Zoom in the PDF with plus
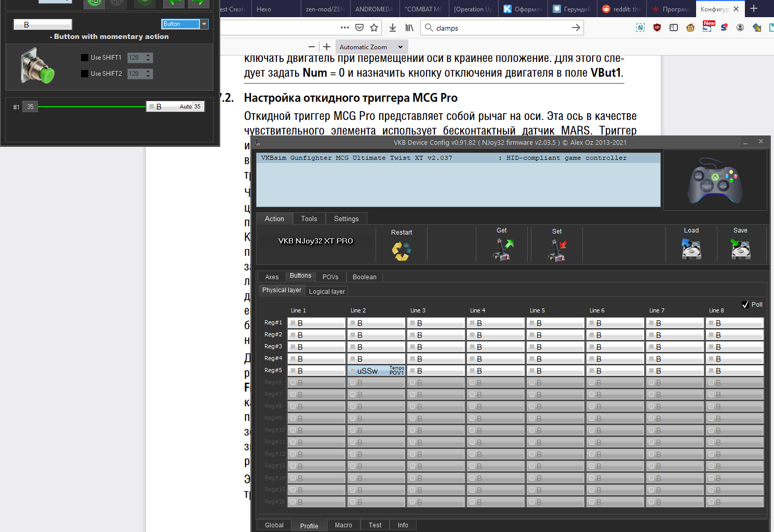The height and width of the screenshot is (532, 774). (327, 47)
